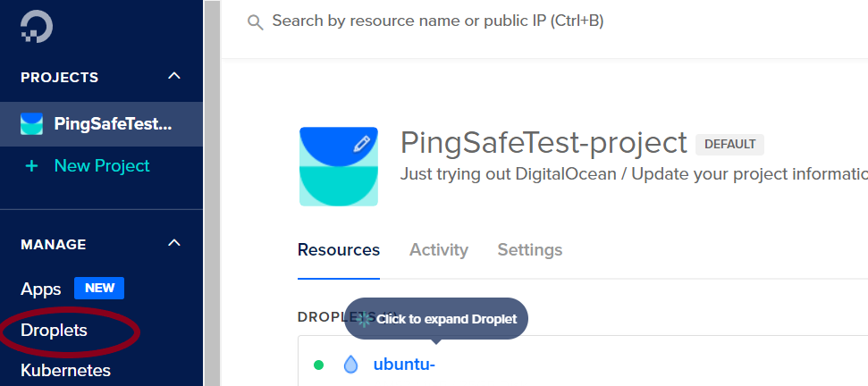868x386 pixels.
Task: Open Droplets in the sidebar
Action: click(54, 331)
